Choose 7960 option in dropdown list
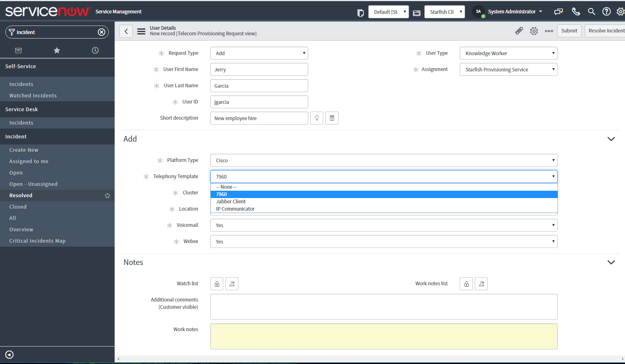Viewport: 625px width, 364px height. point(384,194)
